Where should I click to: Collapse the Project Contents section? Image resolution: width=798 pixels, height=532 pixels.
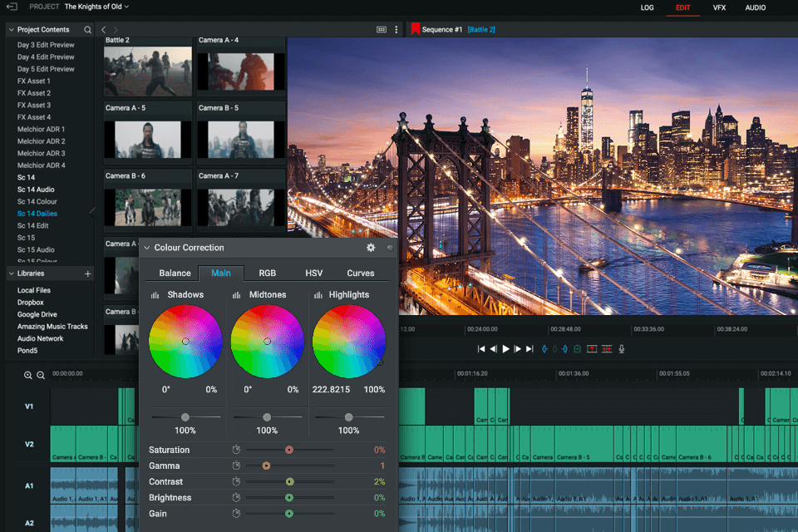pos(11,30)
